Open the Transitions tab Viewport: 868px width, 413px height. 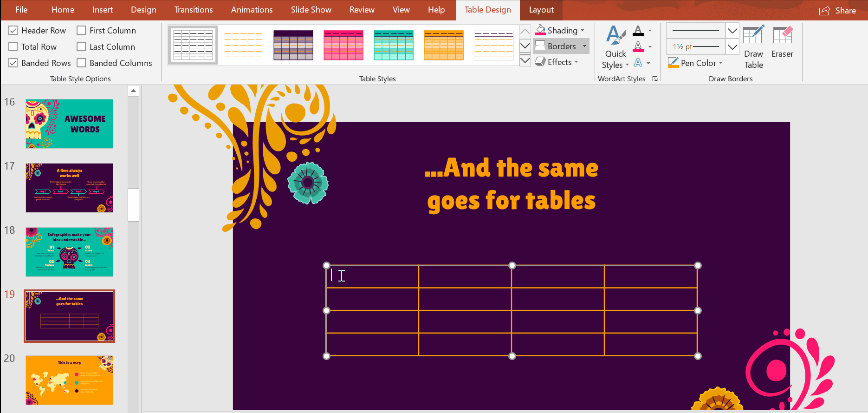click(x=194, y=10)
